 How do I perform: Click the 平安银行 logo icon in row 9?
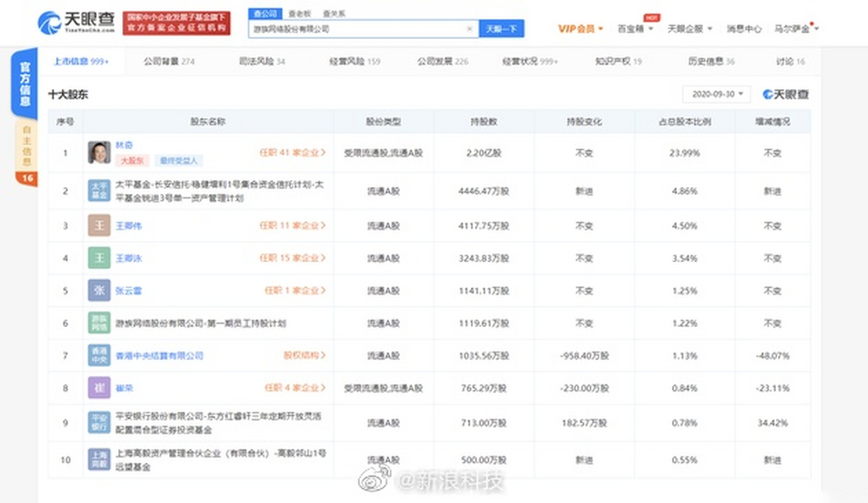point(99,422)
